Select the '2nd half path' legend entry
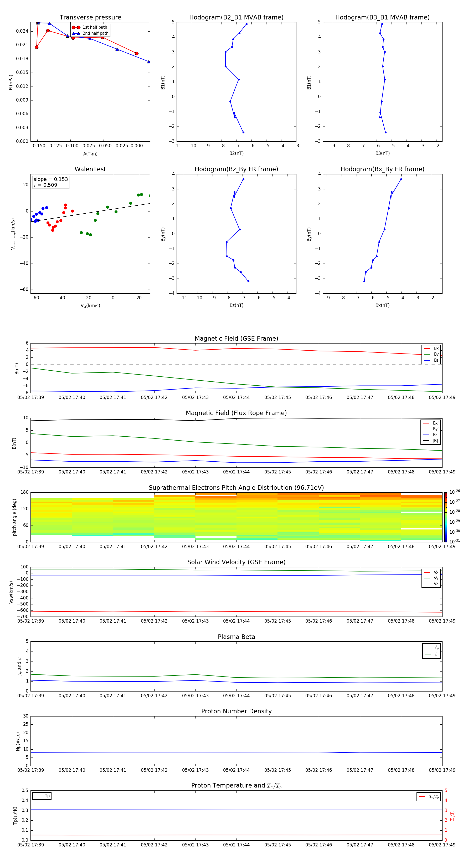 [90, 33]
